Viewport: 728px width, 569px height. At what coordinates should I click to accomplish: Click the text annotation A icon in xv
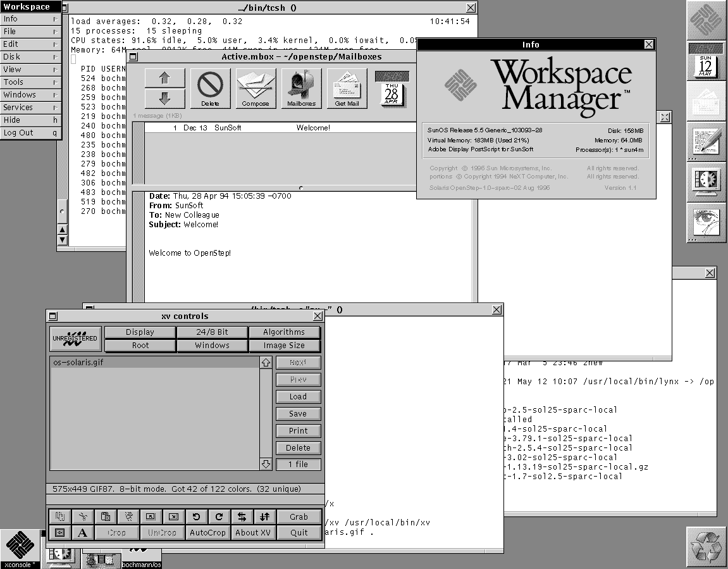[83, 532]
